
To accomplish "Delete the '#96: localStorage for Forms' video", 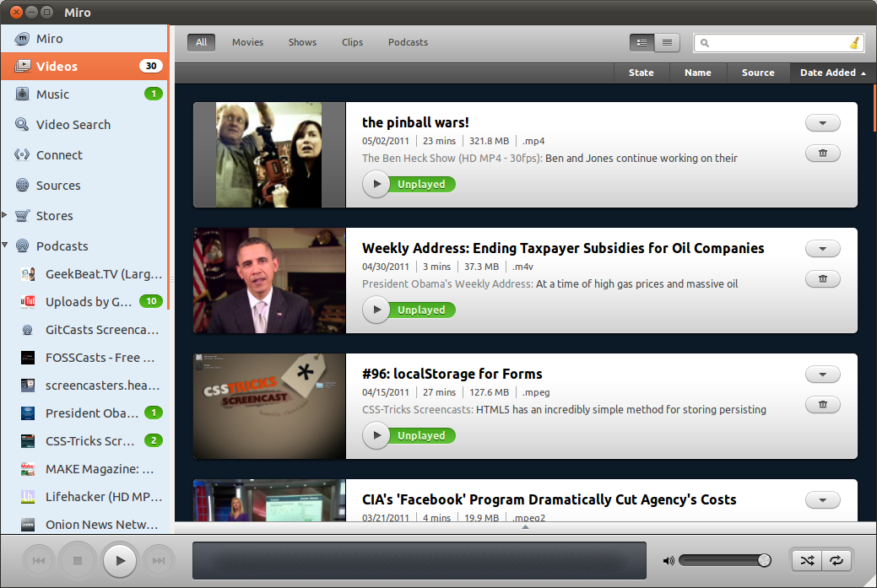I will pos(823,405).
